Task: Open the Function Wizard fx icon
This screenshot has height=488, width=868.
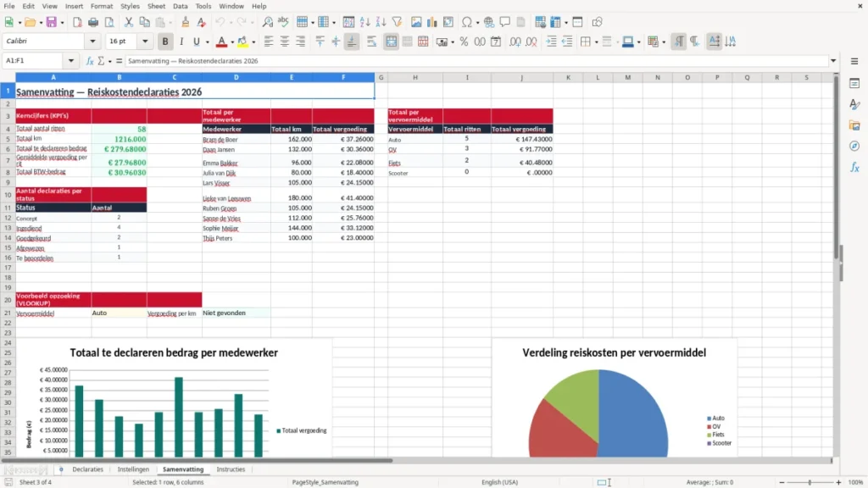Action: tap(90, 61)
